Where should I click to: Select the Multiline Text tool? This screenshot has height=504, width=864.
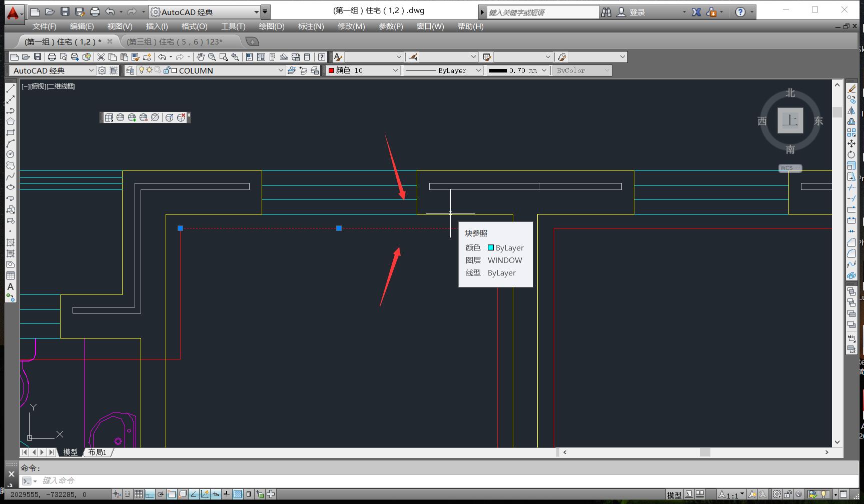10,286
